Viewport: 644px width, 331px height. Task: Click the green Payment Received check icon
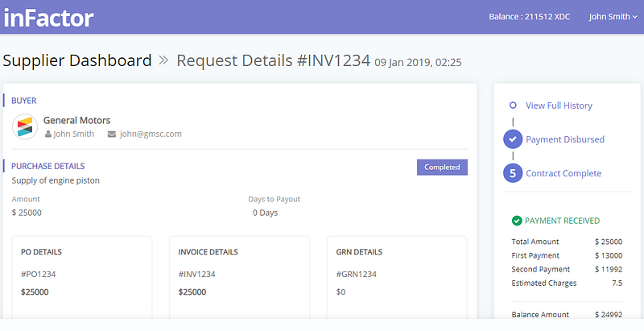pyautogui.click(x=517, y=221)
